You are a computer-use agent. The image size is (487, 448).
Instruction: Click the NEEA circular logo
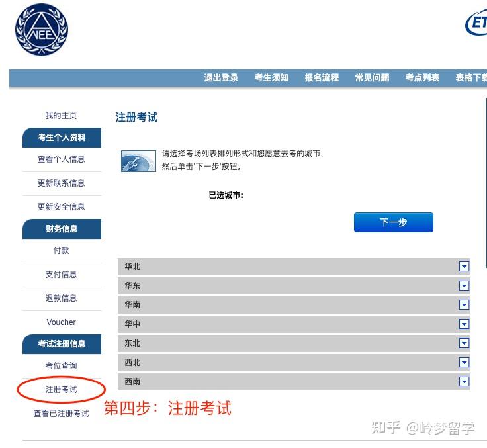pyautogui.click(x=42, y=30)
